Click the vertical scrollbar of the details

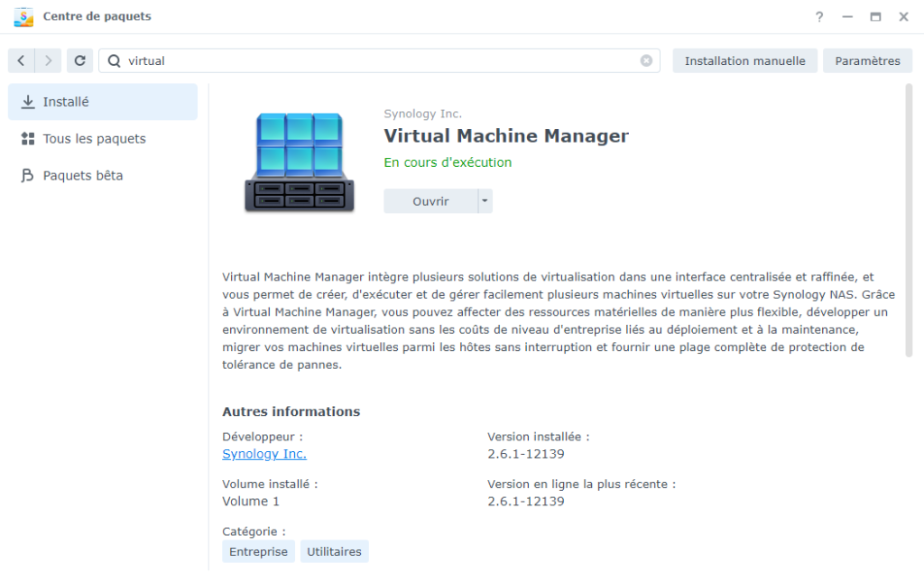908,221
